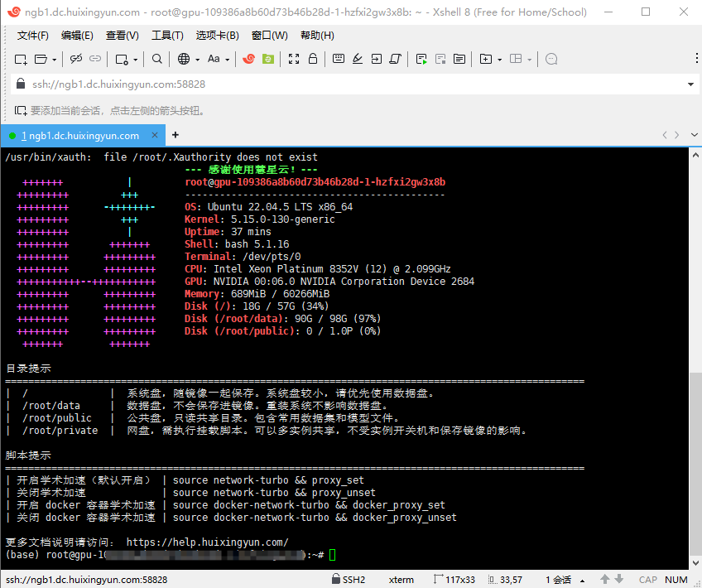Image resolution: width=702 pixels, height=588 pixels.
Task: Open the font size Aa dropdown
Action: pos(219,59)
